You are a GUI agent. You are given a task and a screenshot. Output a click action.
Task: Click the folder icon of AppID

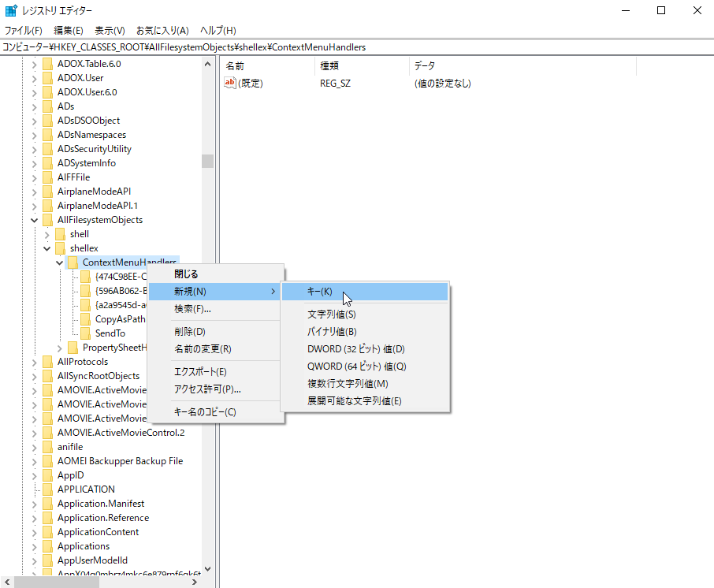tap(48, 475)
